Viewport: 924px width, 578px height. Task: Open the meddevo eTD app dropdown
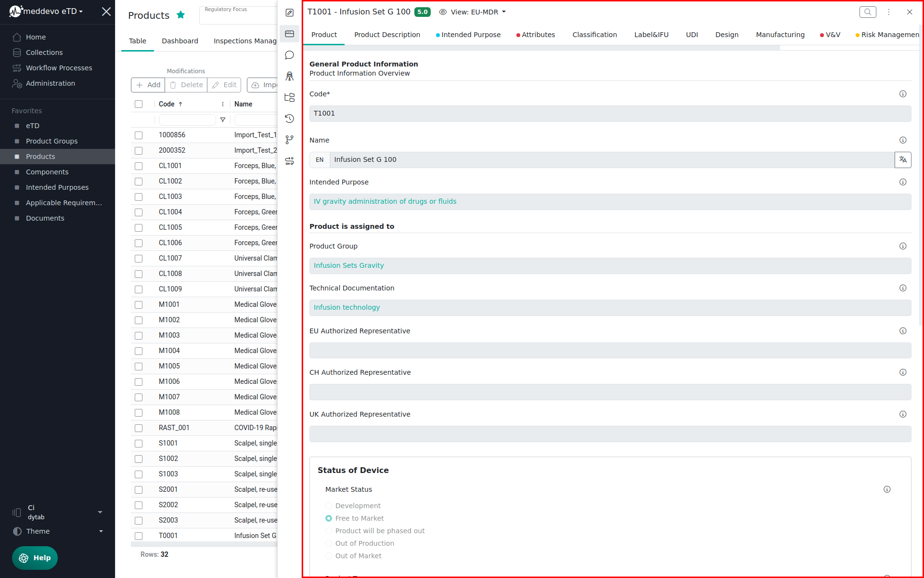[x=53, y=11]
